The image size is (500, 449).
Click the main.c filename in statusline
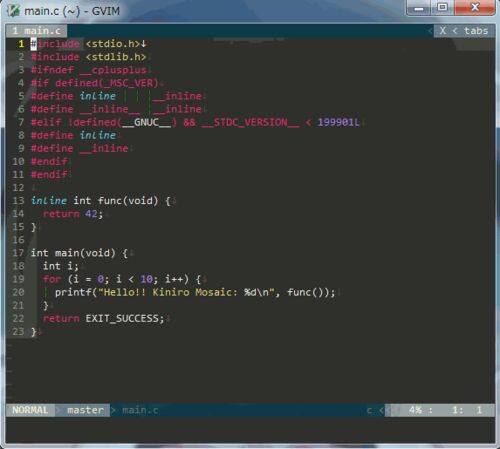point(140,410)
